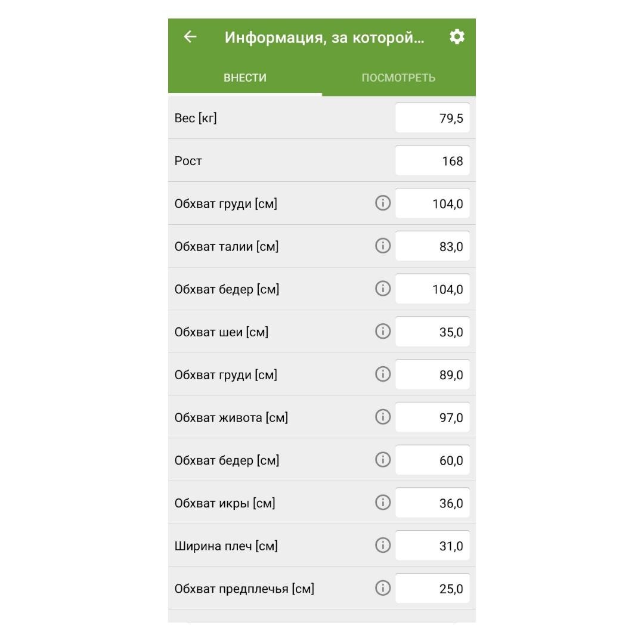The width and height of the screenshot is (644, 644).
Task: Show info for Обхват талии
Action: pyautogui.click(x=383, y=246)
